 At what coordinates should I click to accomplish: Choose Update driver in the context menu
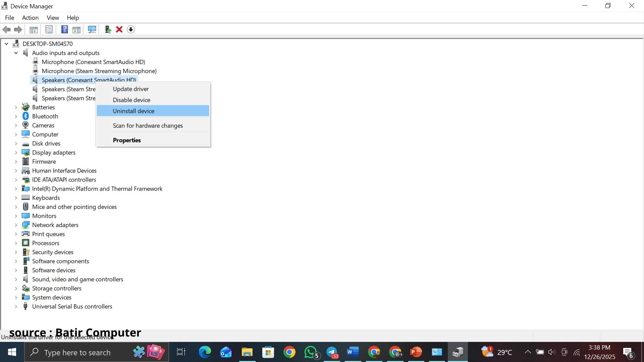[153, 89]
